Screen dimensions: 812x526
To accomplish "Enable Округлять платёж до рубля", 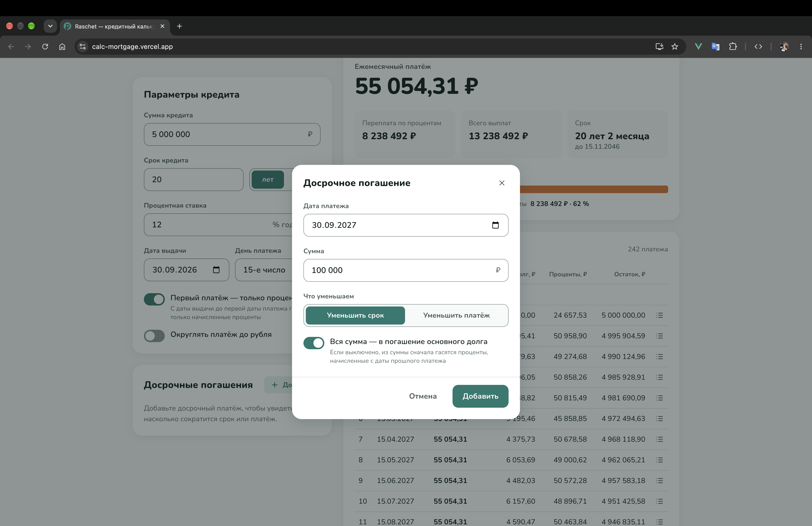I will click(x=154, y=336).
